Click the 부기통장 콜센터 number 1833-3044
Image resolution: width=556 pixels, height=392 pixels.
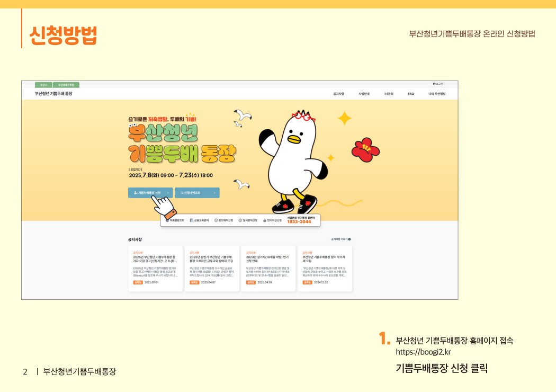point(300,222)
